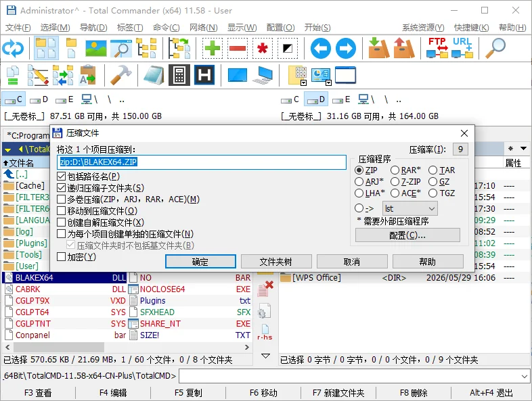This screenshot has height=401, width=532.
Task: Select the CABRK DLL file row
Action: pos(65,289)
